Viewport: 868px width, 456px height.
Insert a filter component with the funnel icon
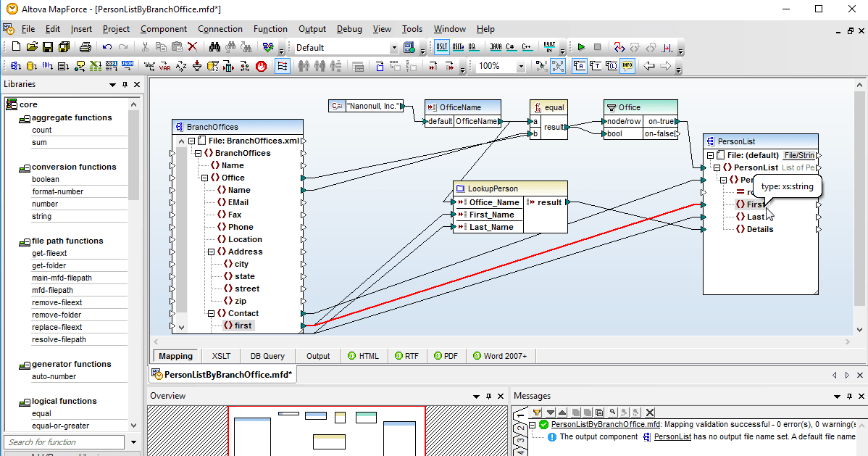pos(197,67)
